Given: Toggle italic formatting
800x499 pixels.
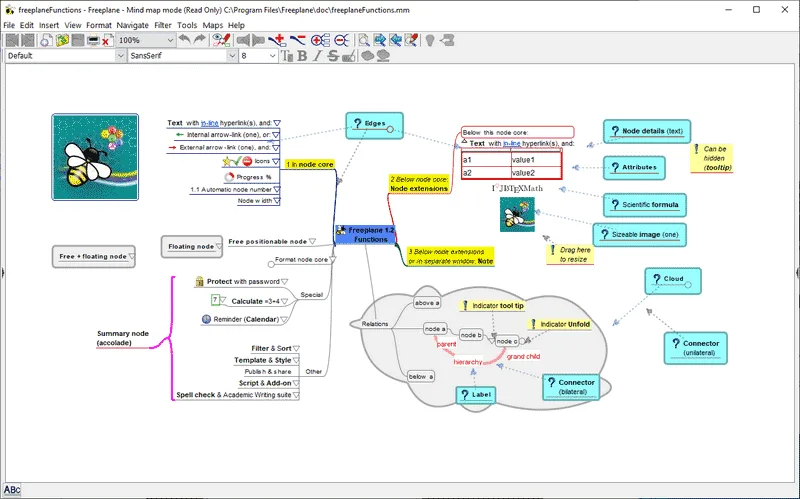Looking at the screenshot, I should tap(317, 56).
